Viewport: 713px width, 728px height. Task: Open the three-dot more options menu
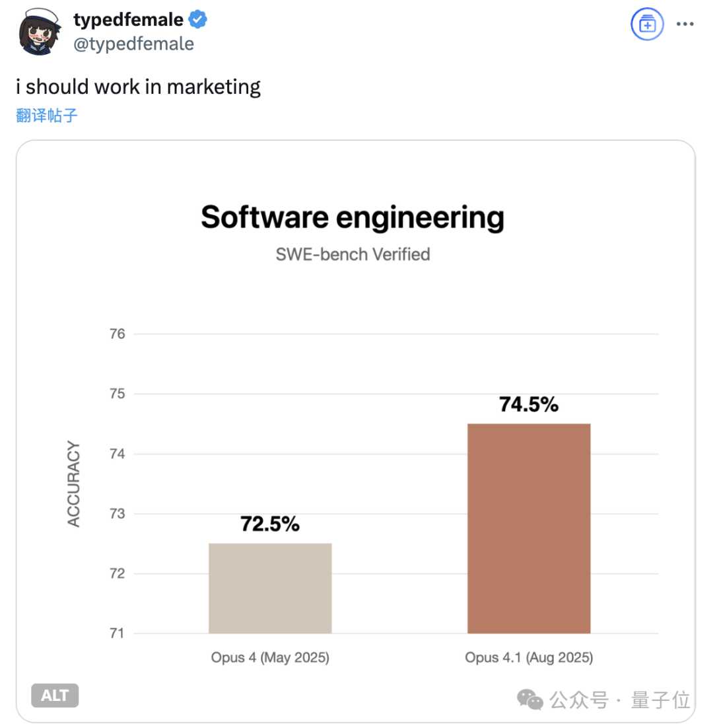click(x=685, y=24)
